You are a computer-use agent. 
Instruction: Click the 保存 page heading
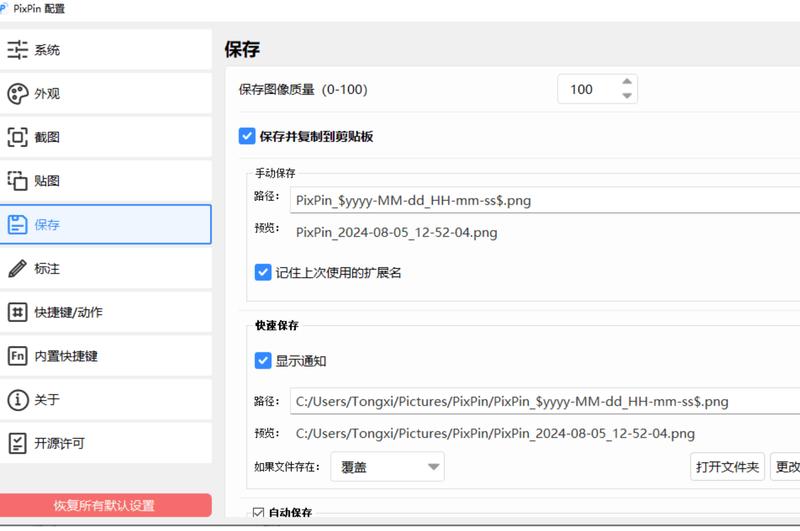point(242,49)
